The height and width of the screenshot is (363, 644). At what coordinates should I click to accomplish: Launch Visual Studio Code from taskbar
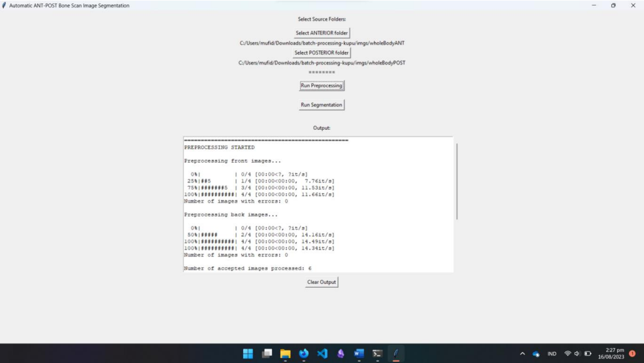(x=322, y=354)
